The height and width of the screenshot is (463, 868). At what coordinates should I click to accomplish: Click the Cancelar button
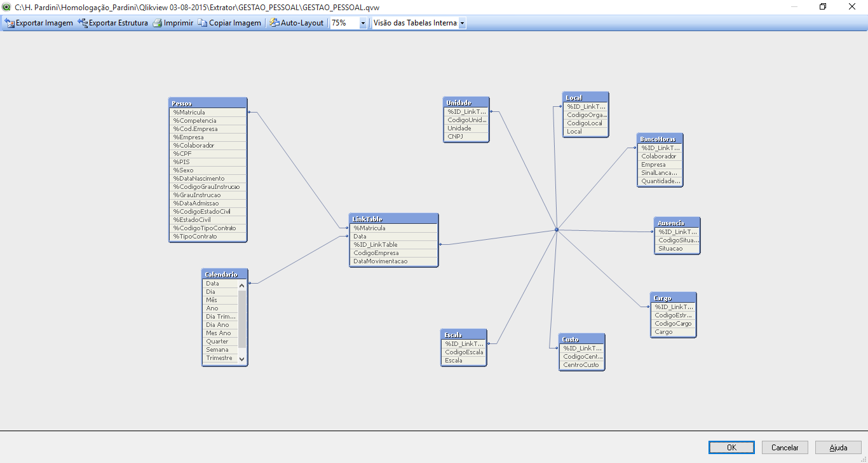point(785,448)
